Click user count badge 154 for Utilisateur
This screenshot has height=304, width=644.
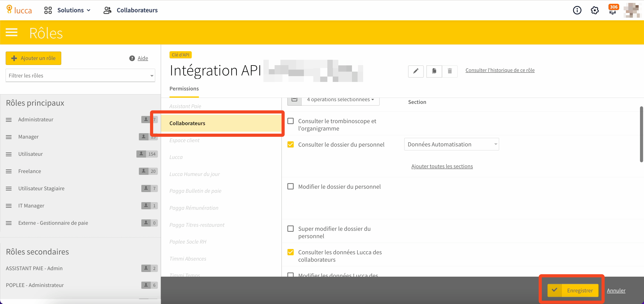pos(147,154)
